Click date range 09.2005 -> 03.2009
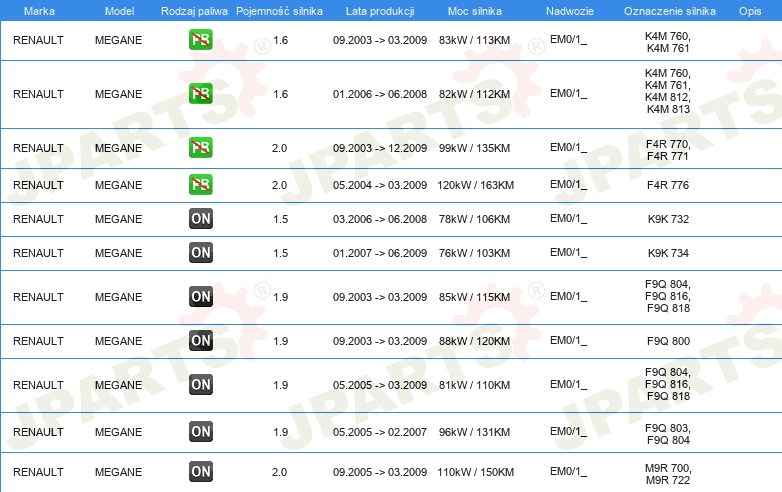 (380, 472)
